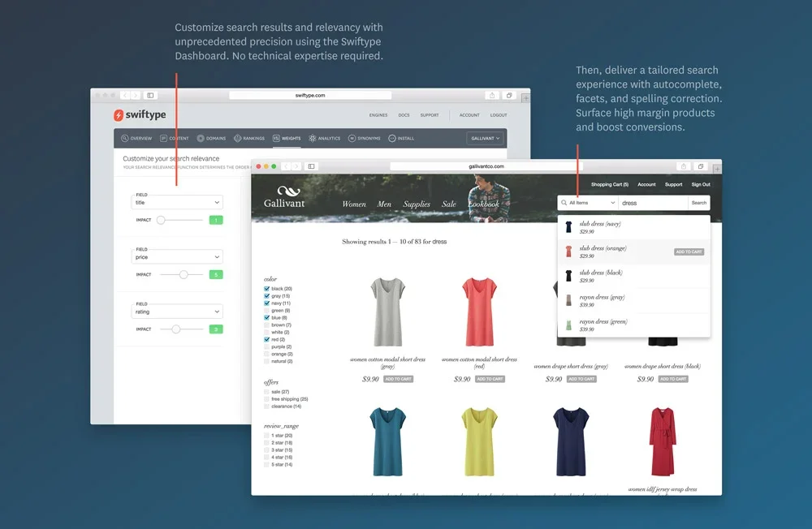Check the sale (27) offers filter
812x529 pixels.
[266, 392]
